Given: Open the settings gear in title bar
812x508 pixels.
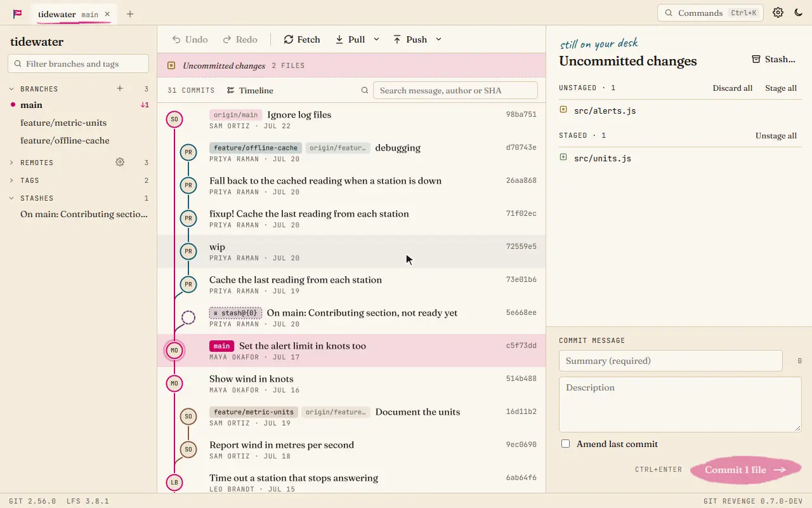Looking at the screenshot, I should [778, 13].
